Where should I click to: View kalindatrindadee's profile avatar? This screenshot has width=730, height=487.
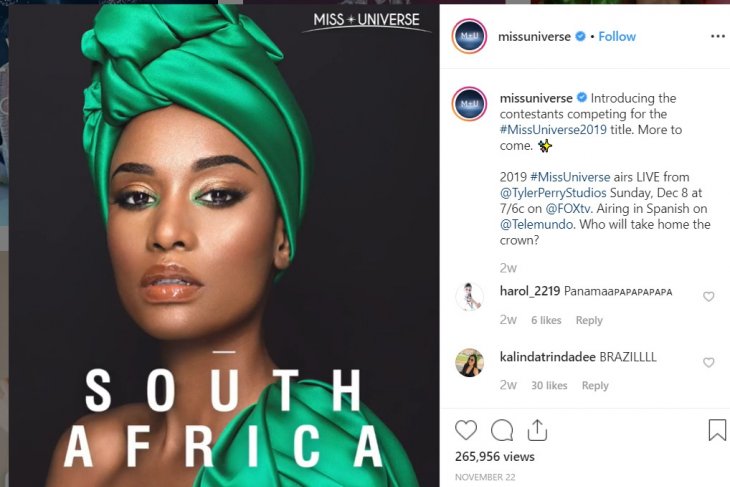click(x=469, y=362)
